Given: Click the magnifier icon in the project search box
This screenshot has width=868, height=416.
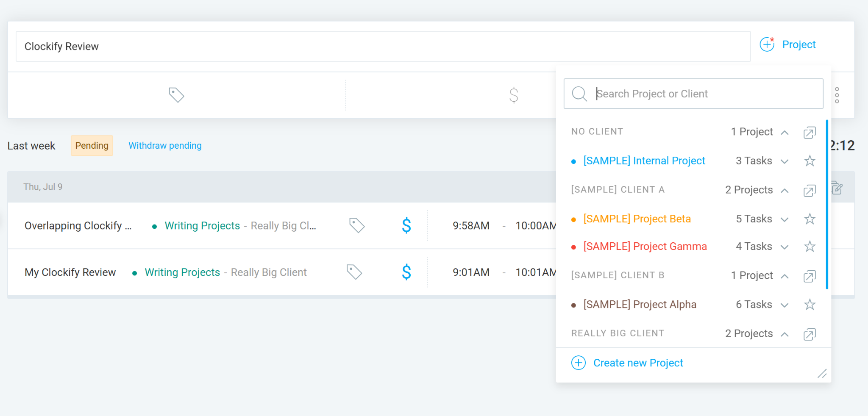Looking at the screenshot, I should [x=579, y=94].
